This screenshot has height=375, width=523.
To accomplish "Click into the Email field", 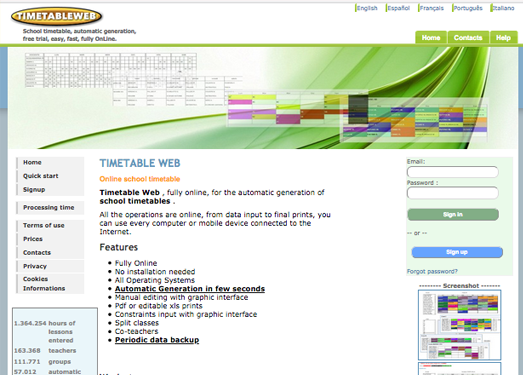I will click(453, 172).
